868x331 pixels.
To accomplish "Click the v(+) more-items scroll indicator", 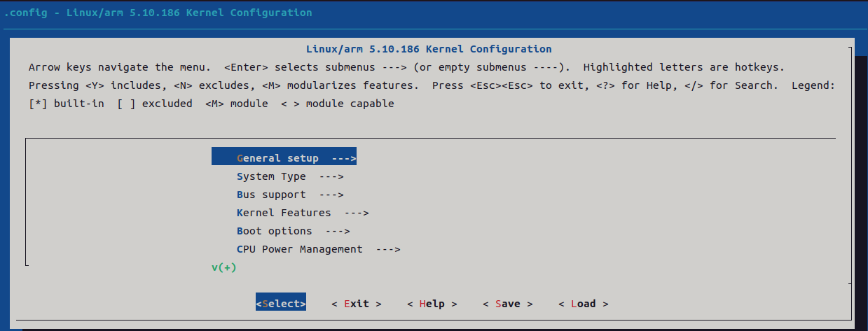I will click(224, 267).
